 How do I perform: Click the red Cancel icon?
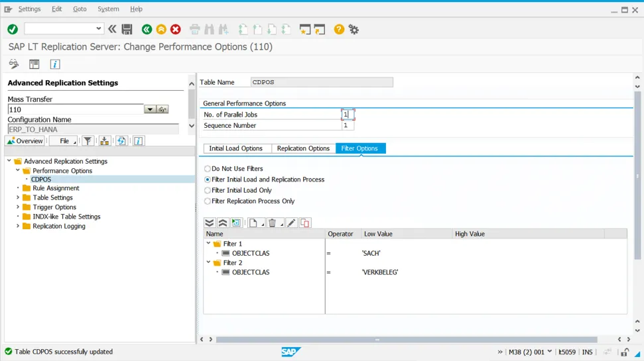(176, 29)
